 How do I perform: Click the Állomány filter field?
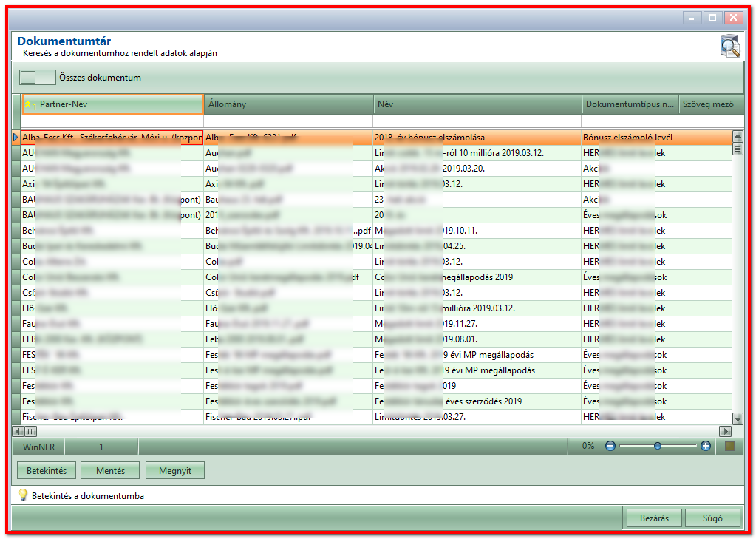click(x=288, y=121)
